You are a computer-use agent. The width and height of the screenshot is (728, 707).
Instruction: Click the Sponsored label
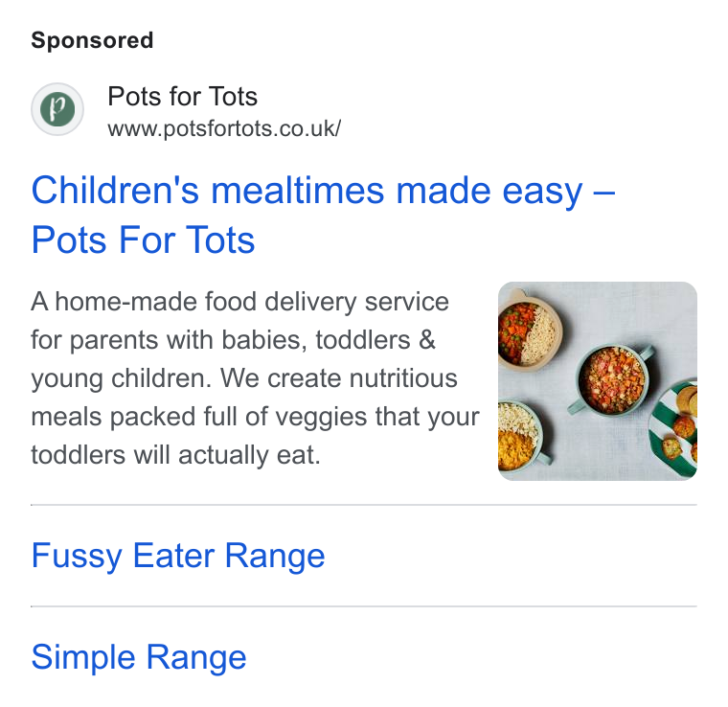coord(92,40)
